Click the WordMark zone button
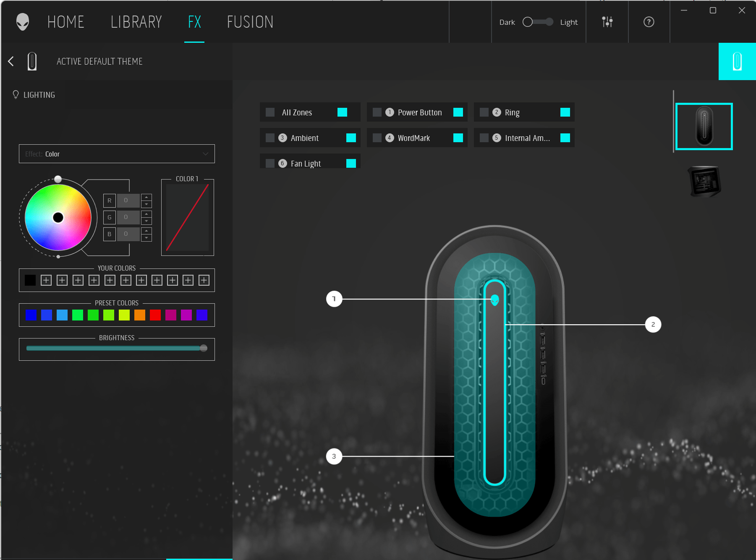 click(413, 138)
